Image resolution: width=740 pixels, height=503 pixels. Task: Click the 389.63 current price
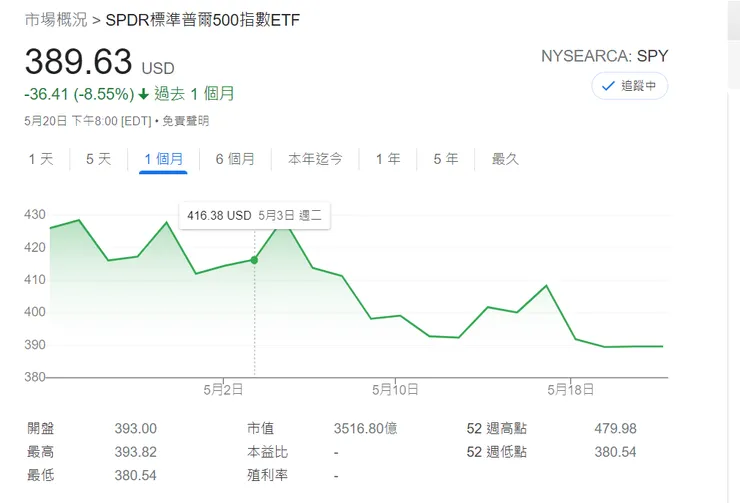click(x=78, y=62)
